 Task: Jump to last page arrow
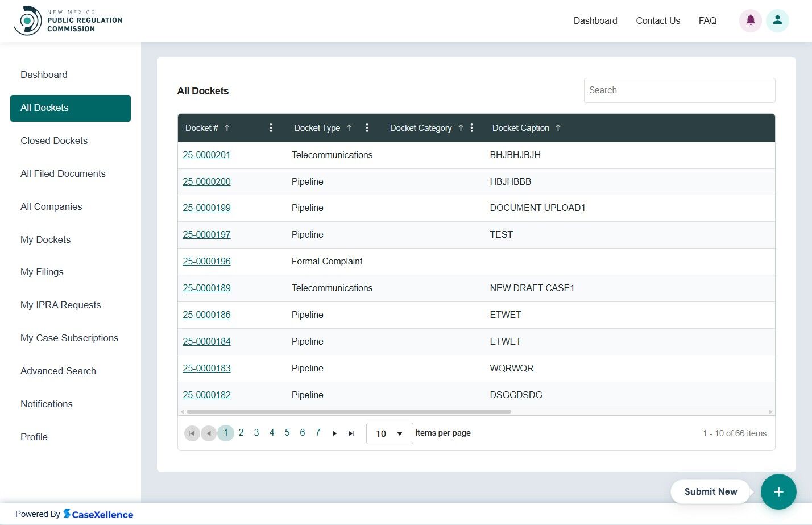351,433
